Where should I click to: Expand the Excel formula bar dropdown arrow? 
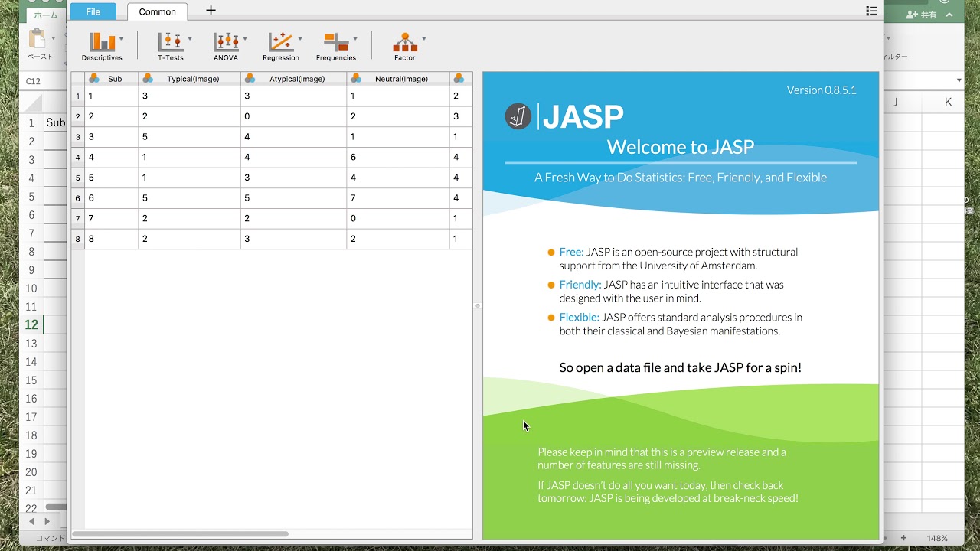pyautogui.click(x=959, y=80)
